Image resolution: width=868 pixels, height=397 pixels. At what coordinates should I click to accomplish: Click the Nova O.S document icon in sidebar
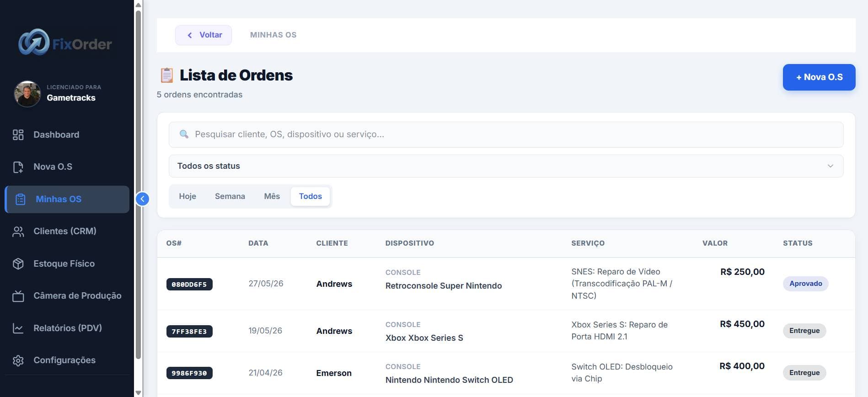[x=18, y=167]
